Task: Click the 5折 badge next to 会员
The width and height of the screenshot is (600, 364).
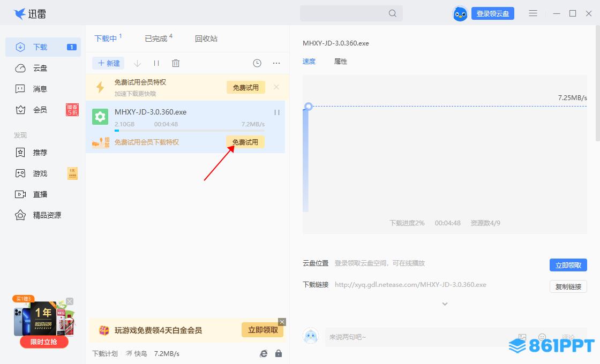Action: pyautogui.click(x=72, y=110)
